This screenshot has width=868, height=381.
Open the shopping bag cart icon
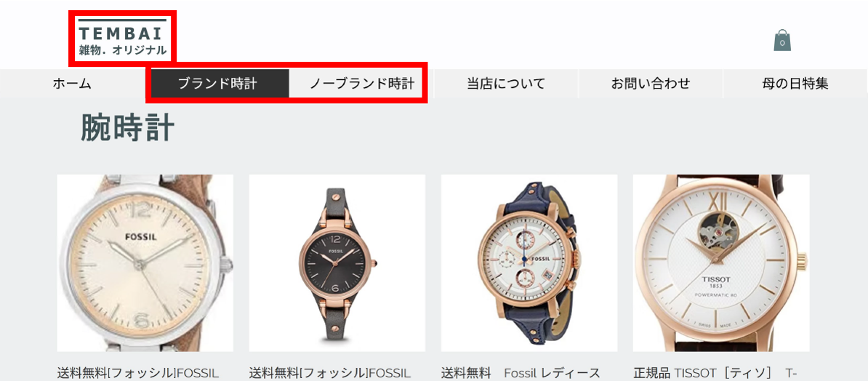(x=782, y=40)
